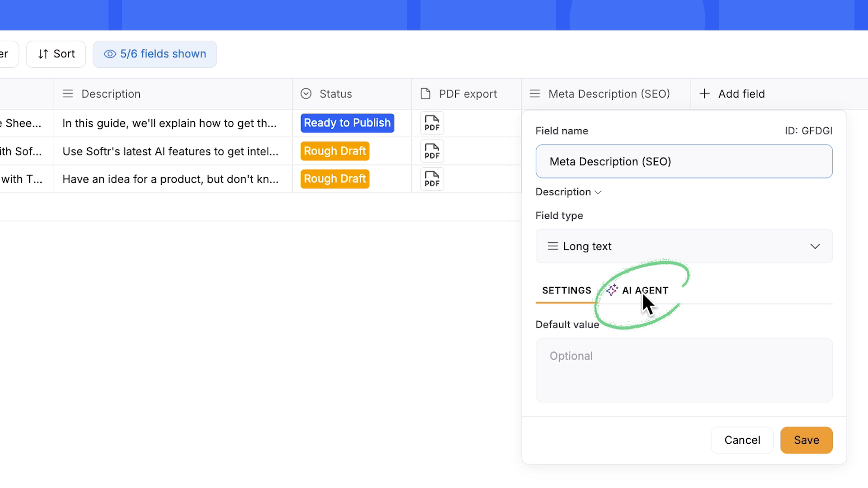Click the Description column lines icon
This screenshot has height=488, width=868.
[x=67, y=94]
